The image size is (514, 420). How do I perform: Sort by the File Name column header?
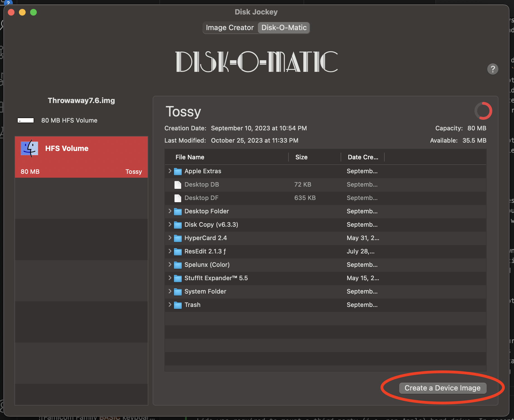[x=226, y=157]
